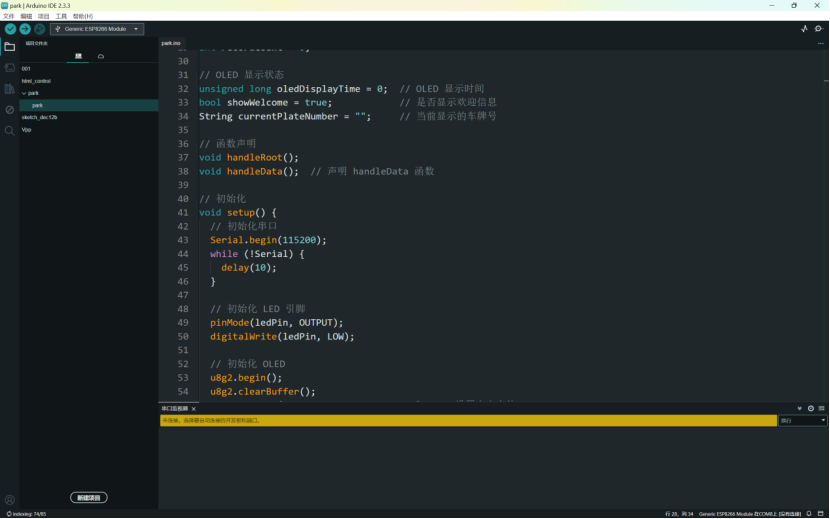Switch to the local sketchbook tab icon
The height and width of the screenshot is (519, 830).
point(78,56)
